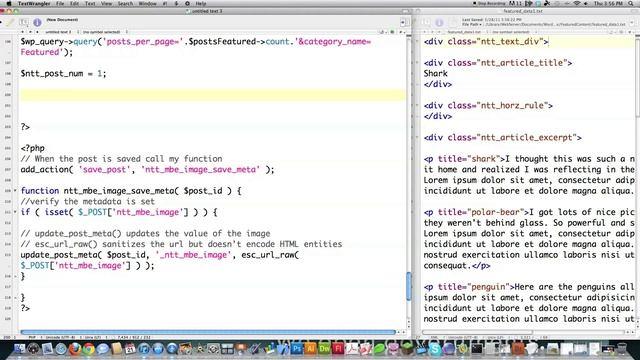Open the Trash in the dock
The width and height of the screenshot is (640, 360).
click(622, 349)
